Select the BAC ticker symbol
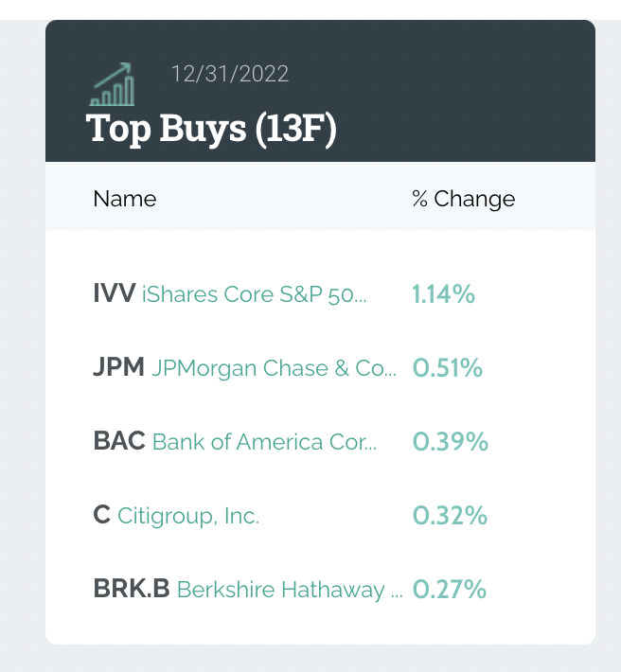Viewport: 621px width, 672px height. click(119, 441)
